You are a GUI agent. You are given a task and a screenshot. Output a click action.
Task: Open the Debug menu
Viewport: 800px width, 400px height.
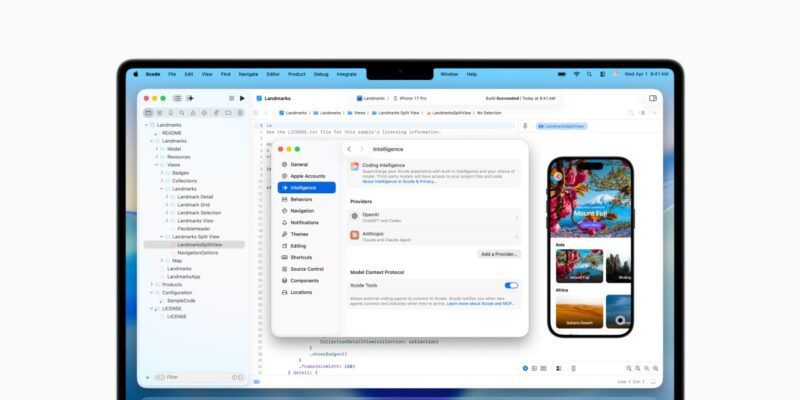tap(321, 74)
